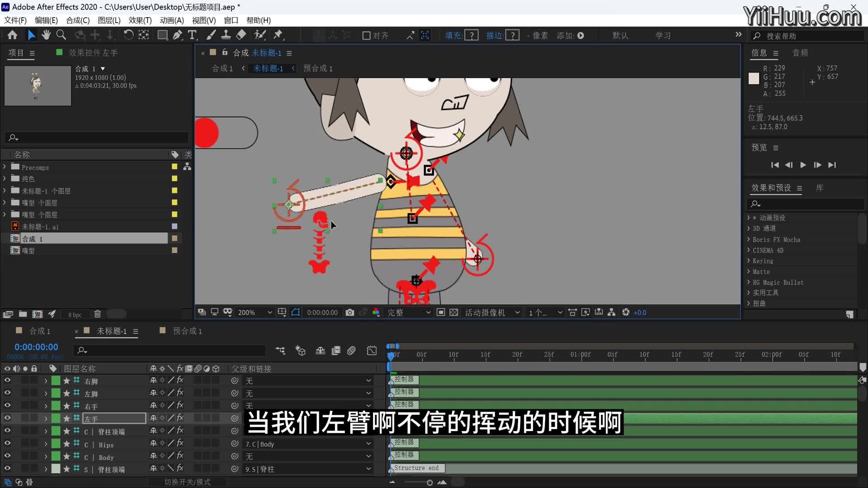Open the 合成(C) menu
Screen dimensions: 868x488
point(78,20)
